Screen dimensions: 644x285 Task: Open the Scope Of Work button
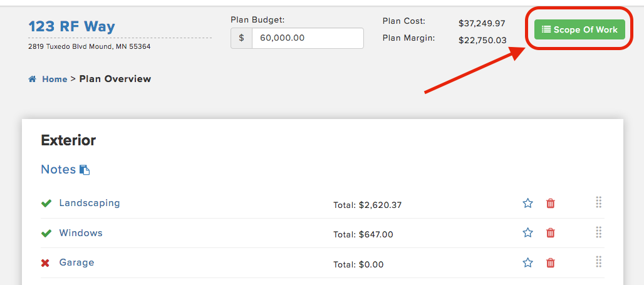coord(579,29)
